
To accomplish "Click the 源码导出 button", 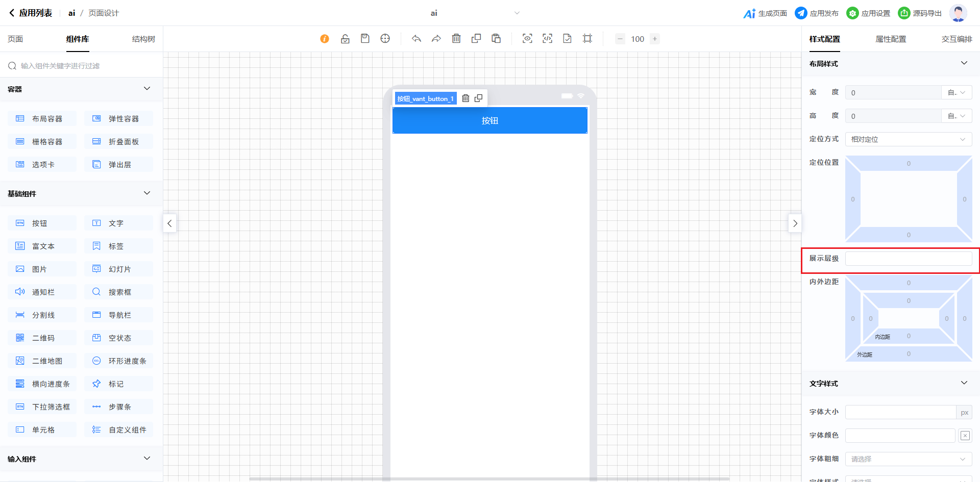I will tap(920, 13).
